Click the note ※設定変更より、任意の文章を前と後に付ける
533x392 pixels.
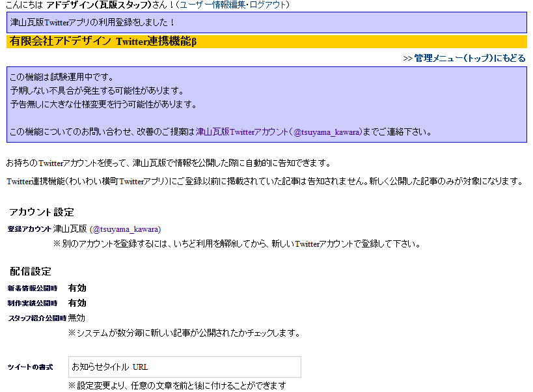pos(177,385)
